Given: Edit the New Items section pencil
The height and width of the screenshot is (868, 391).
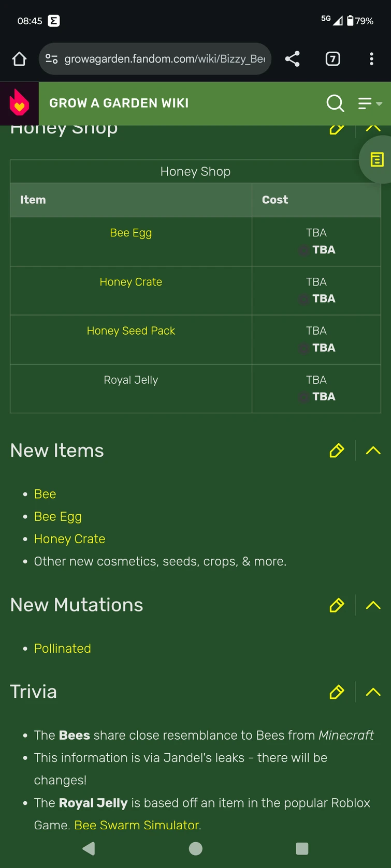Looking at the screenshot, I should (x=337, y=451).
